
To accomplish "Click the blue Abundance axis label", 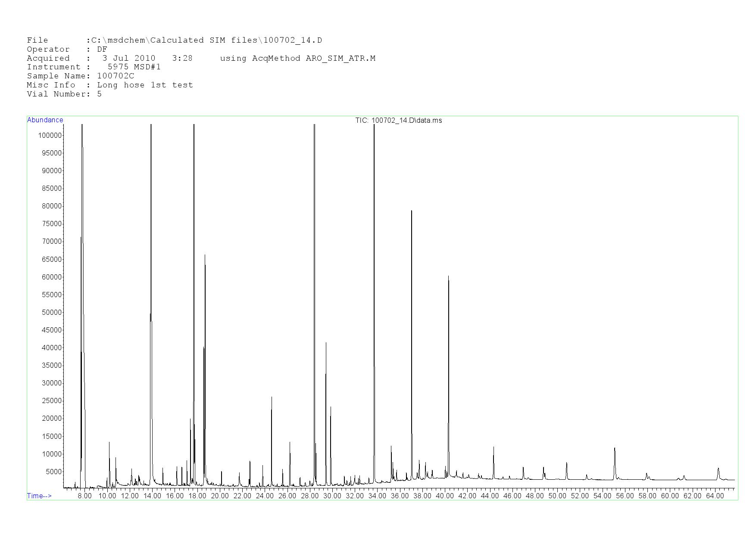I will coord(45,120).
